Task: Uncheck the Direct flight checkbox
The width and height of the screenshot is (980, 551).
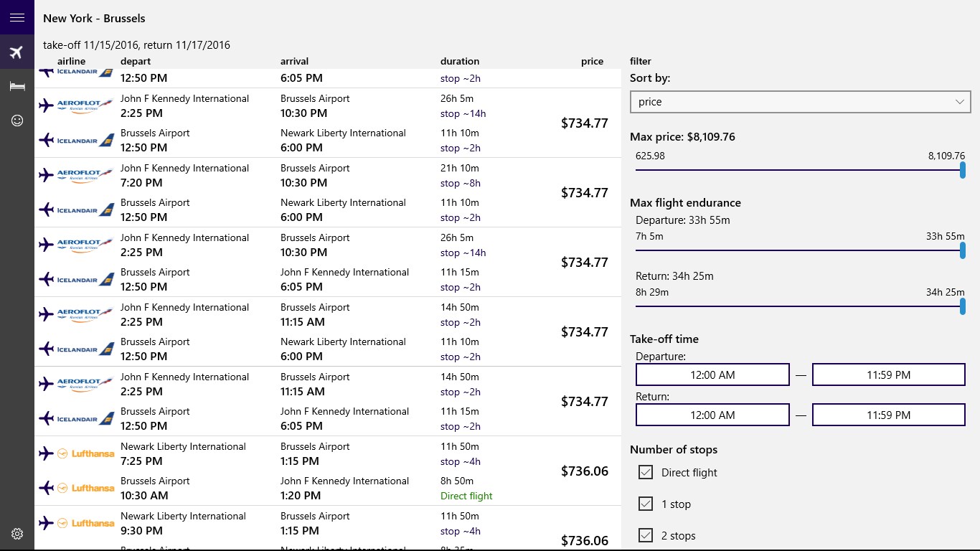Action: (x=646, y=472)
